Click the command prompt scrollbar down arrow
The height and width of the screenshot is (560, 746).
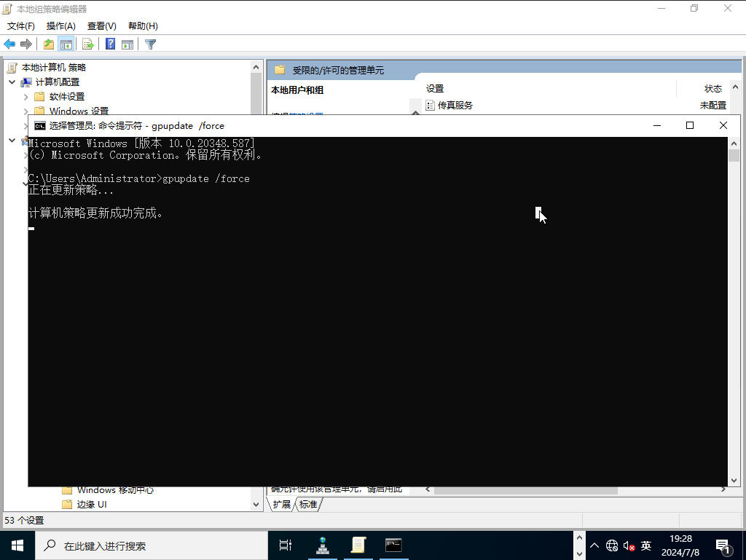(734, 481)
